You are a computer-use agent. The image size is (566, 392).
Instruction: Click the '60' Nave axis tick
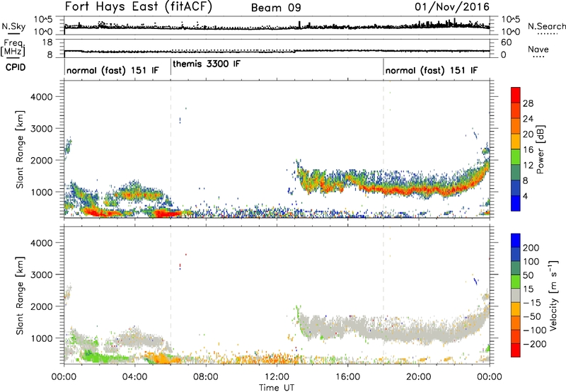pos(507,42)
